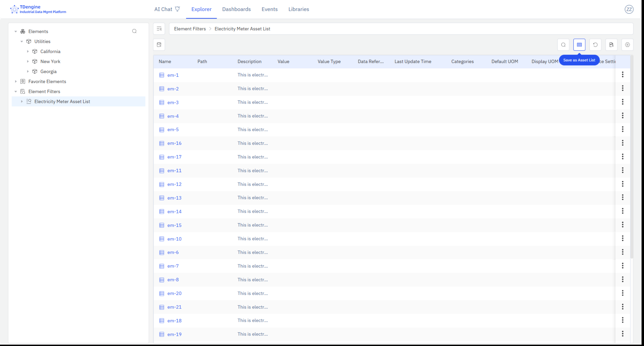Expand the Electricity Meter Asset List node
The width and height of the screenshot is (644, 346).
[22, 101]
